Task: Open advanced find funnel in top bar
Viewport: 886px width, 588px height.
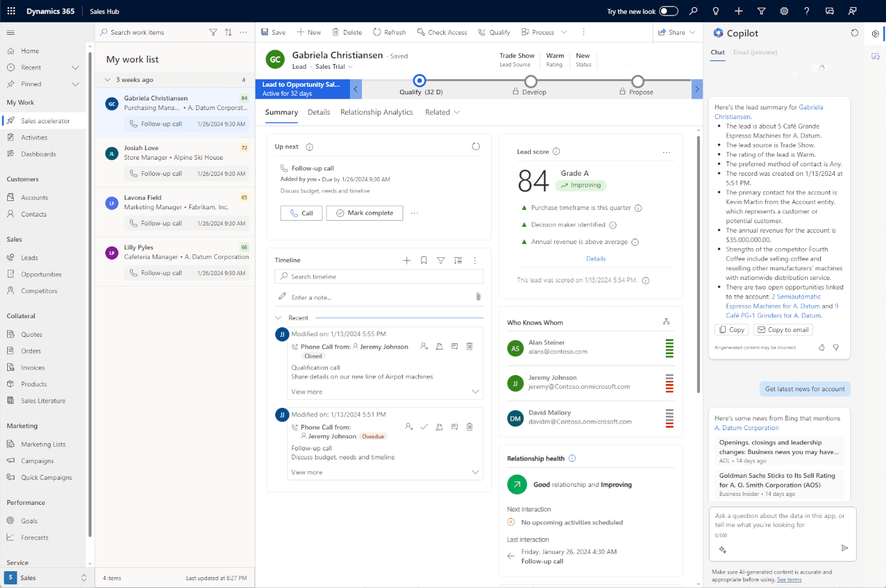Action: click(x=762, y=11)
